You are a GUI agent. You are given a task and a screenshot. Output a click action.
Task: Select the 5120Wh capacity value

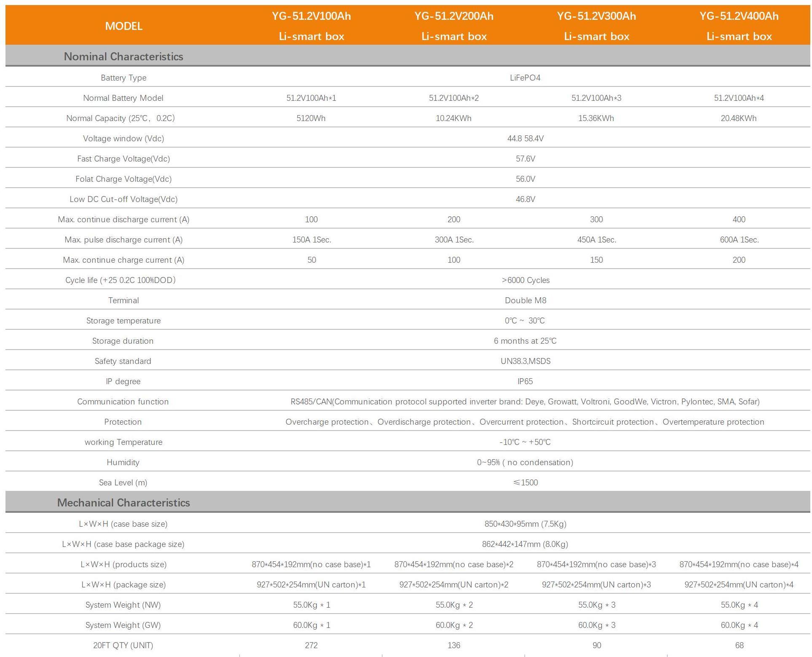[311, 118]
